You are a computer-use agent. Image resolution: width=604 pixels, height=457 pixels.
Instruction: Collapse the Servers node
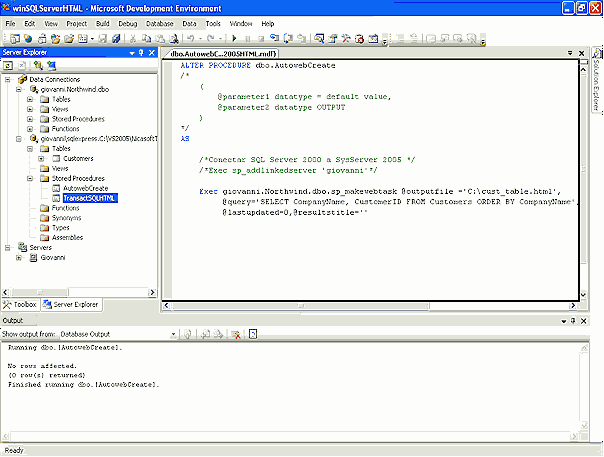pyautogui.click(x=7, y=247)
